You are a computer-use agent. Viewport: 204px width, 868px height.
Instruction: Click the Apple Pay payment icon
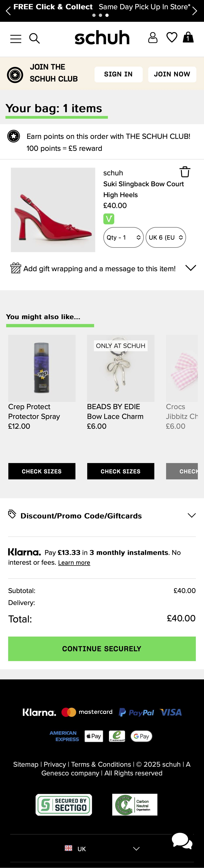94,736
